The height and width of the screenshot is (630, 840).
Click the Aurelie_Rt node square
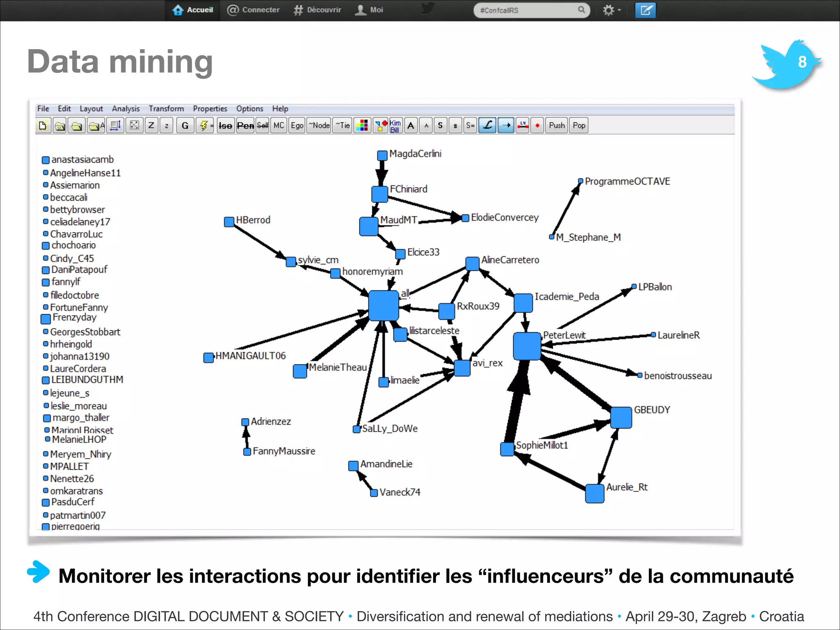point(595,494)
